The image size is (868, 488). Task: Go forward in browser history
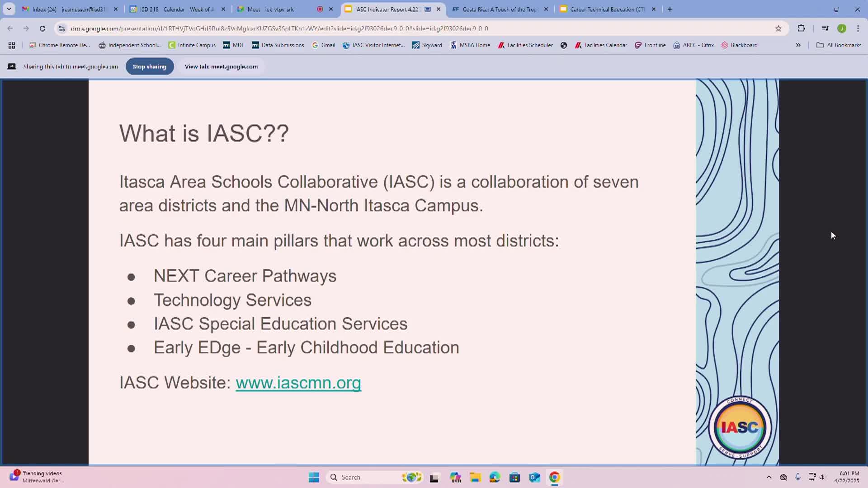pyautogui.click(x=26, y=28)
